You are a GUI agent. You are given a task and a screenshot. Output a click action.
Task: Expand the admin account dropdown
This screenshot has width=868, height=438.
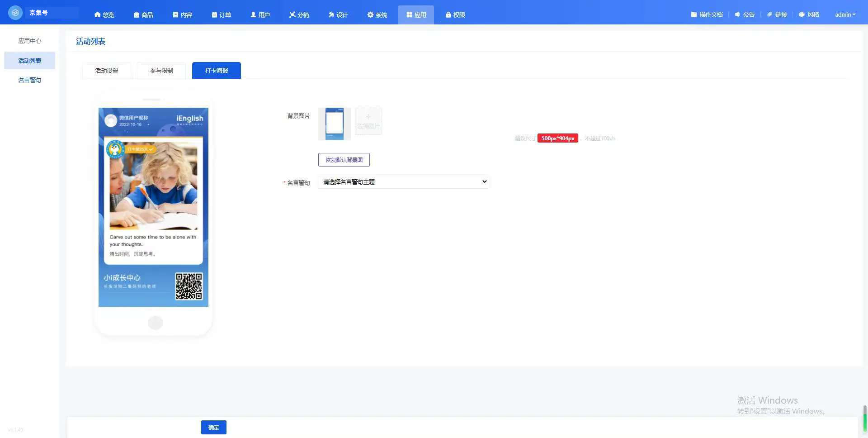[845, 14]
